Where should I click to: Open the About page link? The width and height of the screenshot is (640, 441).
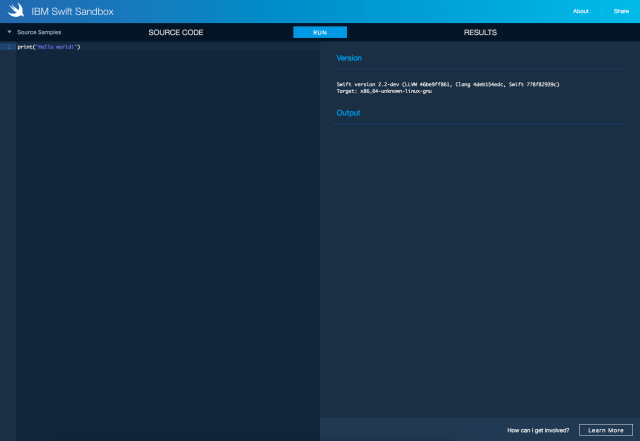[x=580, y=11]
